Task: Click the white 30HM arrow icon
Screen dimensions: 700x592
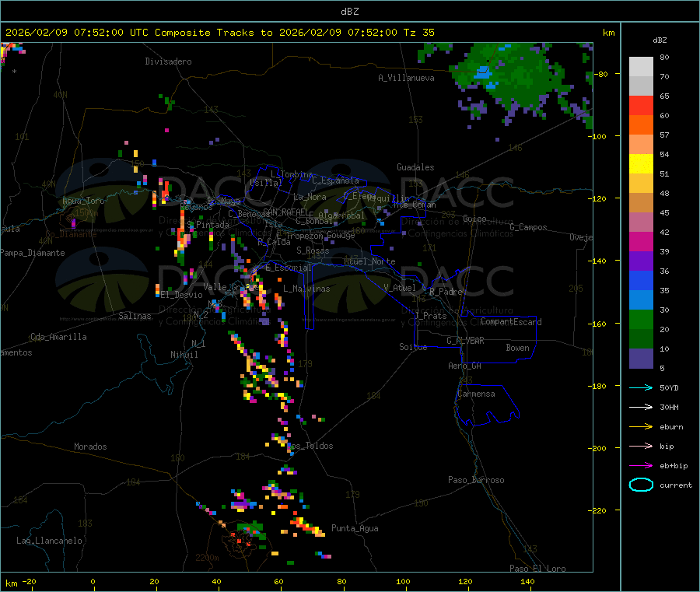Action: click(x=641, y=407)
